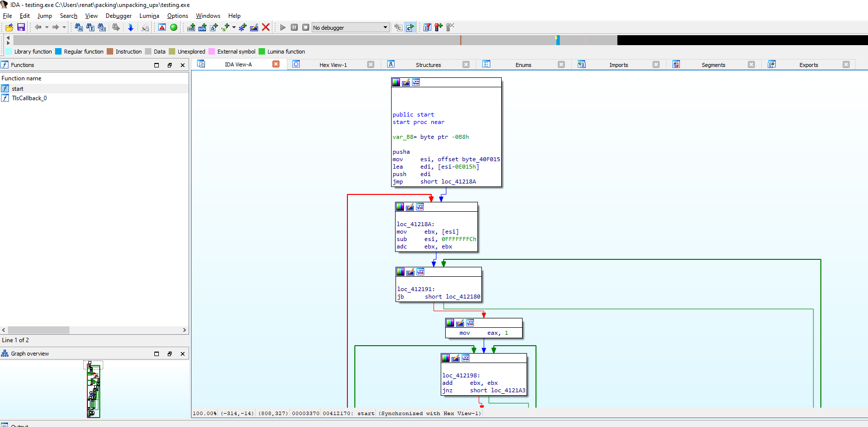The width and height of the screenshot is (868, 427).
Task: Click the highlighted C with arrow icon
Action: (410, 27)
